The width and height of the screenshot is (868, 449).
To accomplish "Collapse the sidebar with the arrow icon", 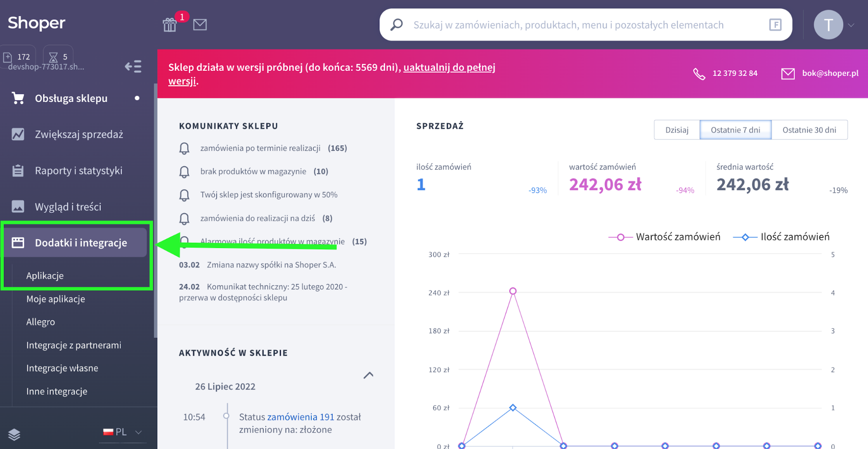I will pyautogui.click(x=133, y=66).
